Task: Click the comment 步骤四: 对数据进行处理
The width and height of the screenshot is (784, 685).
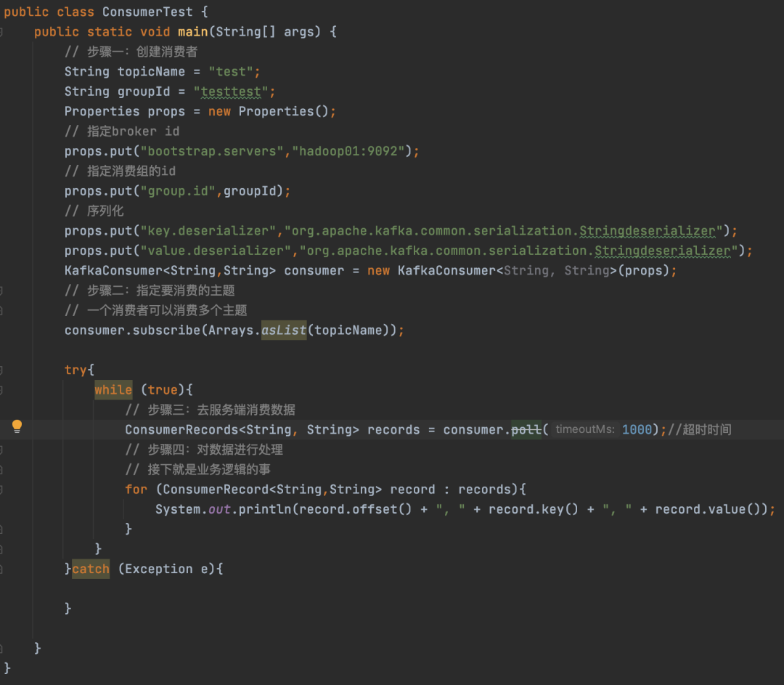Action: coord(204,450)
